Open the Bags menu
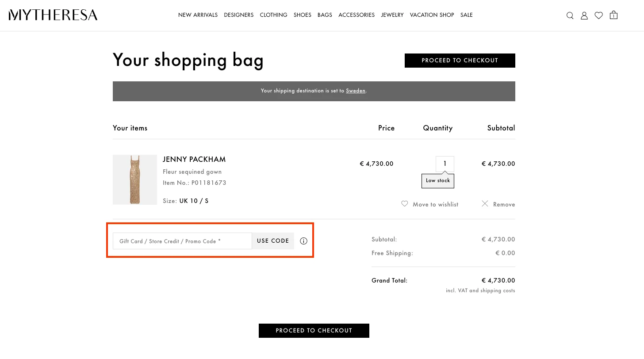The image size is (644, 359). (x=325, y=15)
